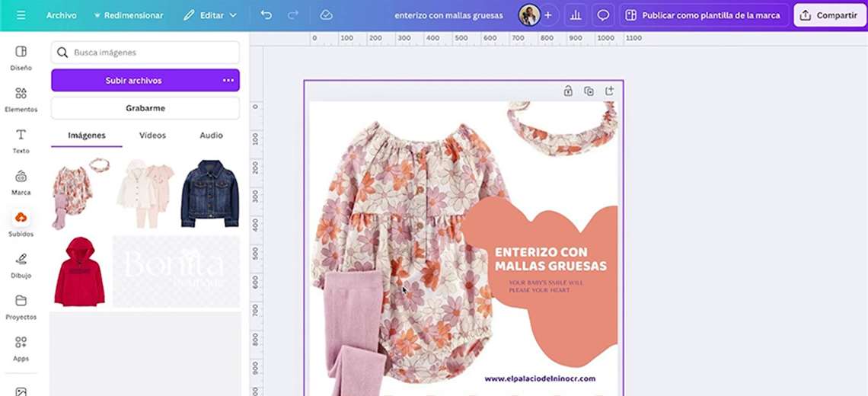The image size is (868, 396).
Task: Select denim jacket uploaded thumbnail
Action: (210, 193)
